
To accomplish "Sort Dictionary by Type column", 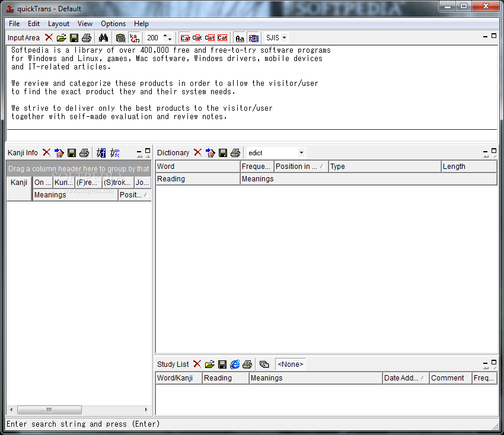I will tap(385, 167).
